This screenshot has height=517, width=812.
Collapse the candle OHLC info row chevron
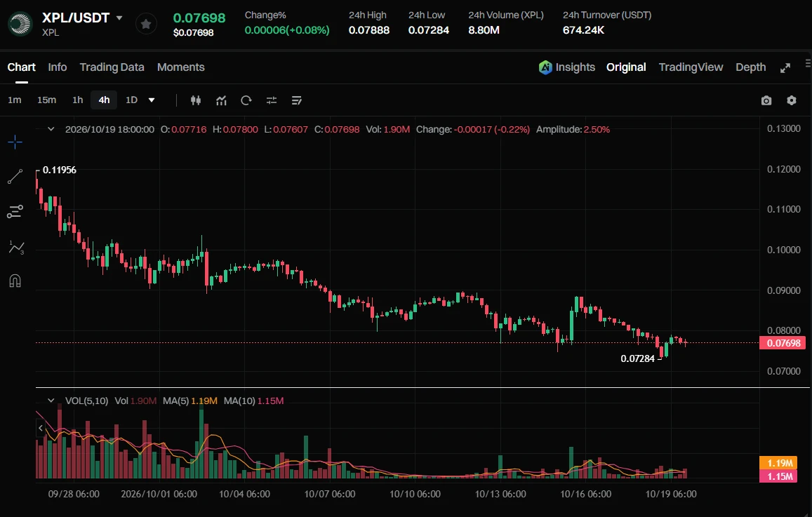[51, 129]
